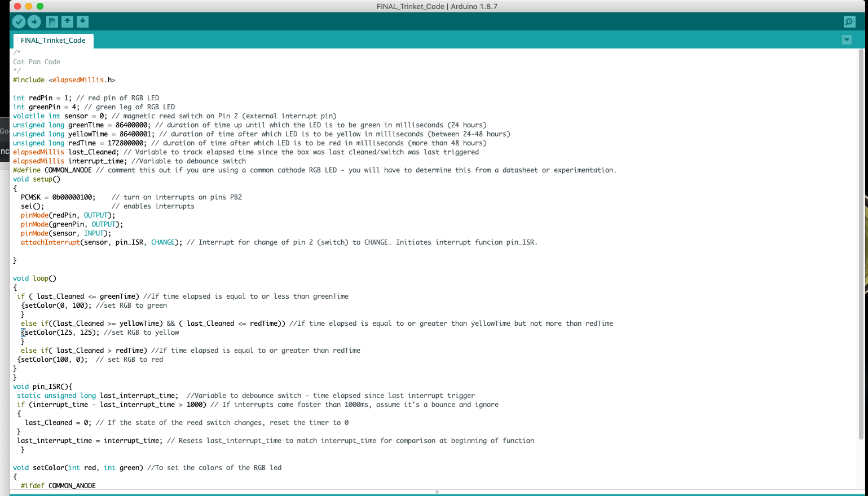868x496 pixels.
Task: Click 'pinMode(sensor, INPUT);' line
Action: click(66, 233)
